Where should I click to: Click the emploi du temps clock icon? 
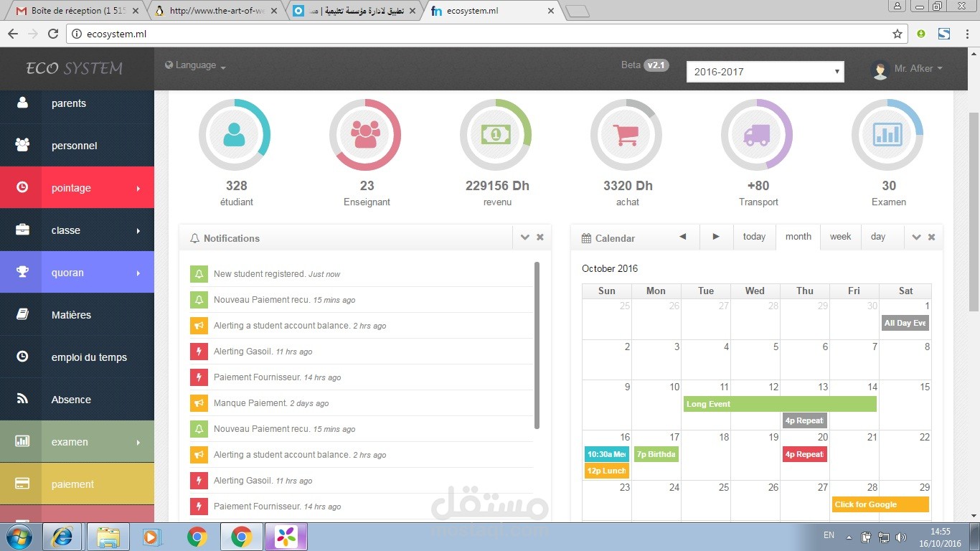click(22, 357)
